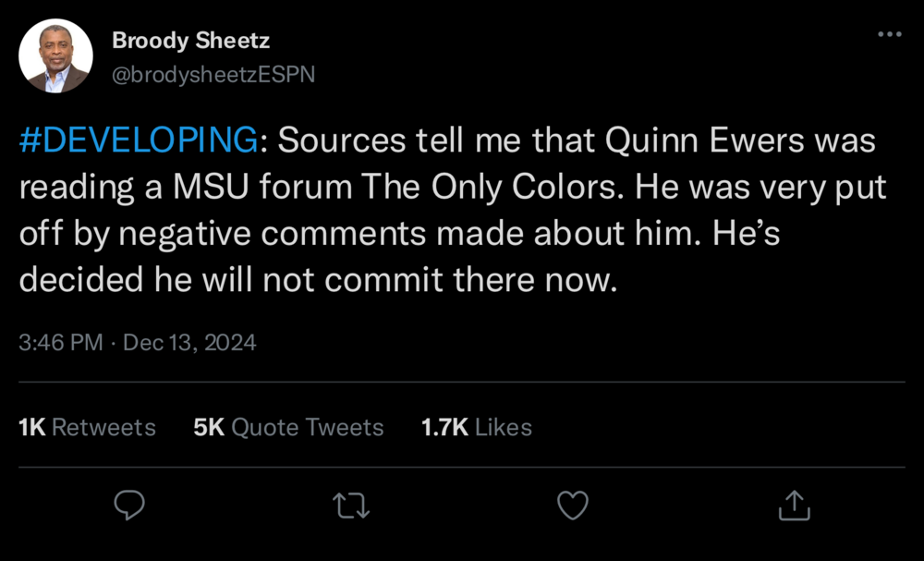
Task: Visit the @brodysheetzESPN handle
Action: point(213,75)
